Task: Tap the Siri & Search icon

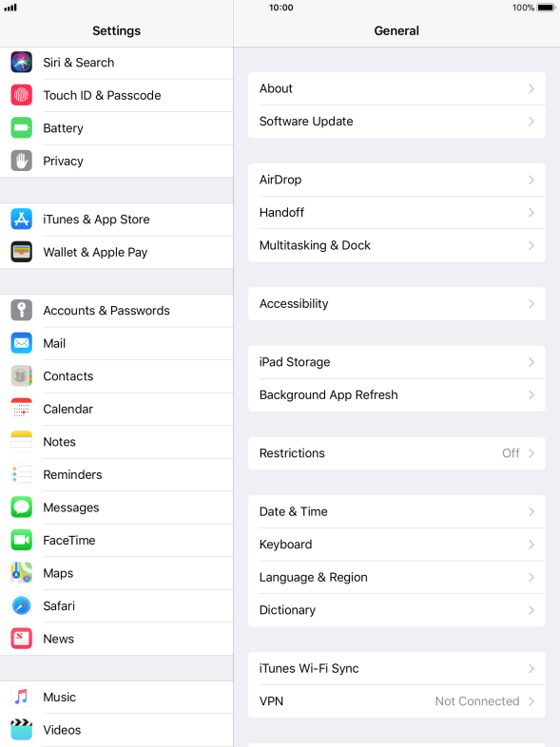Action: (22, 63)
